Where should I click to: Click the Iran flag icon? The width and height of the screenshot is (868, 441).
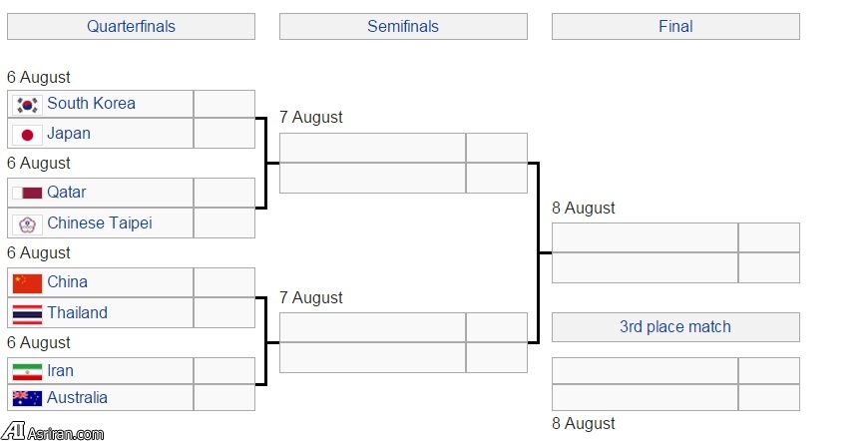click(27, 371)
